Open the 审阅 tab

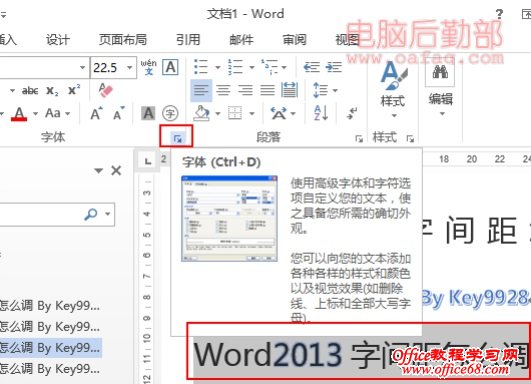294,40
